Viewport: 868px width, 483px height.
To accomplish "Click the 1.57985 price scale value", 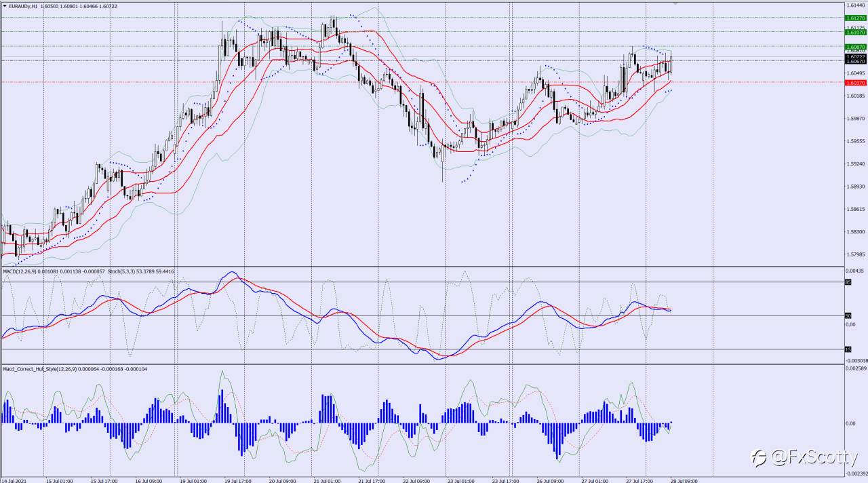I will (855, 254).
